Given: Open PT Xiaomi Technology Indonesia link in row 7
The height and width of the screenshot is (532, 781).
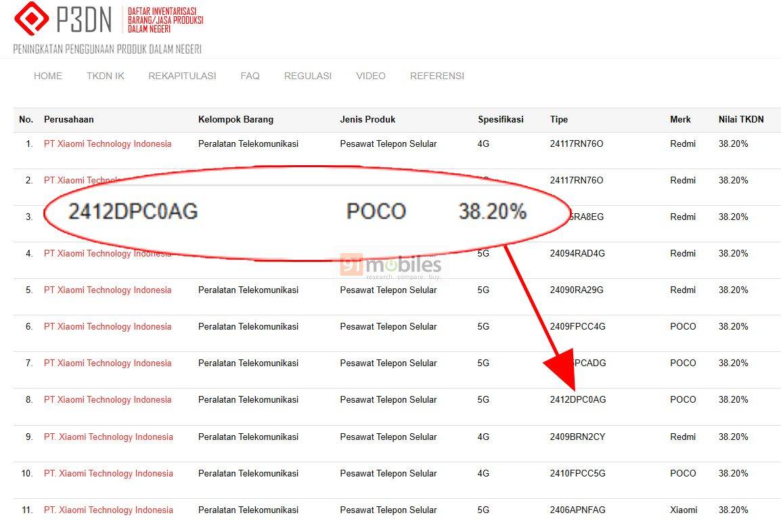Looking at the screenshot, I should pos(108,363).
